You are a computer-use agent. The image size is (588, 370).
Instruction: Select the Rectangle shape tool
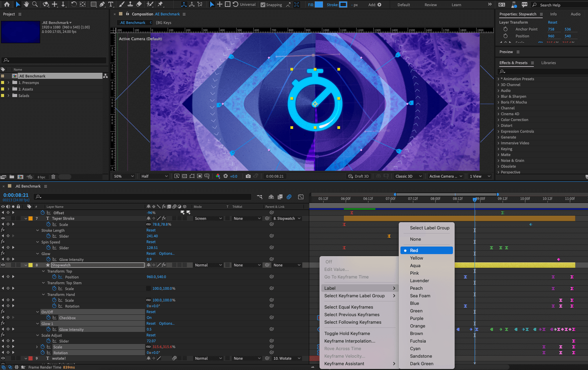click(93, 4)
